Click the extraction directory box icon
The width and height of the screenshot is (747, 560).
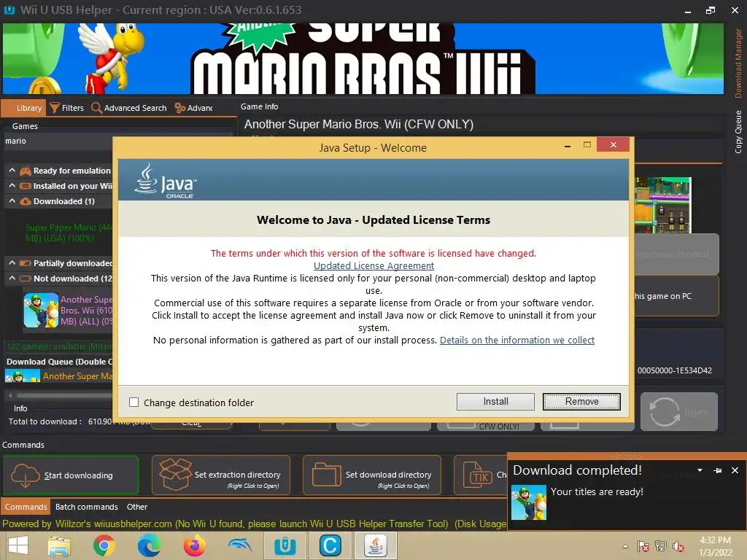(175, 474)
